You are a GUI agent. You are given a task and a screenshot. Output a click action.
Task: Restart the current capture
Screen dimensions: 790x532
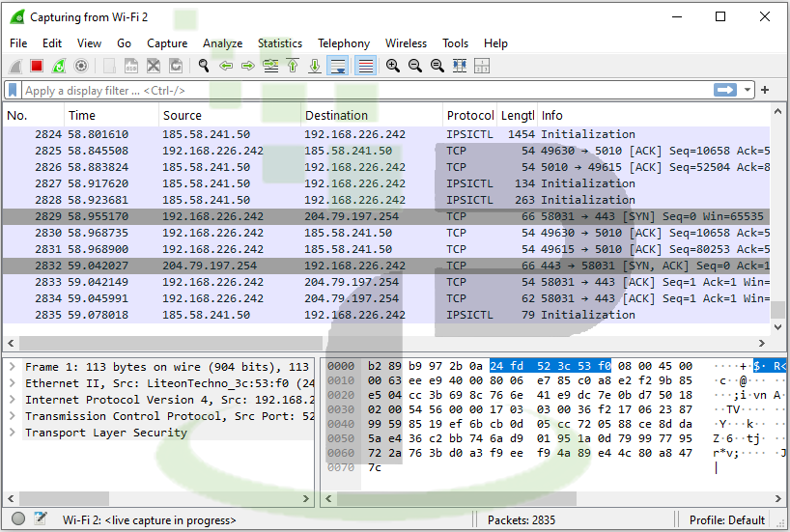tap(59, 66)
